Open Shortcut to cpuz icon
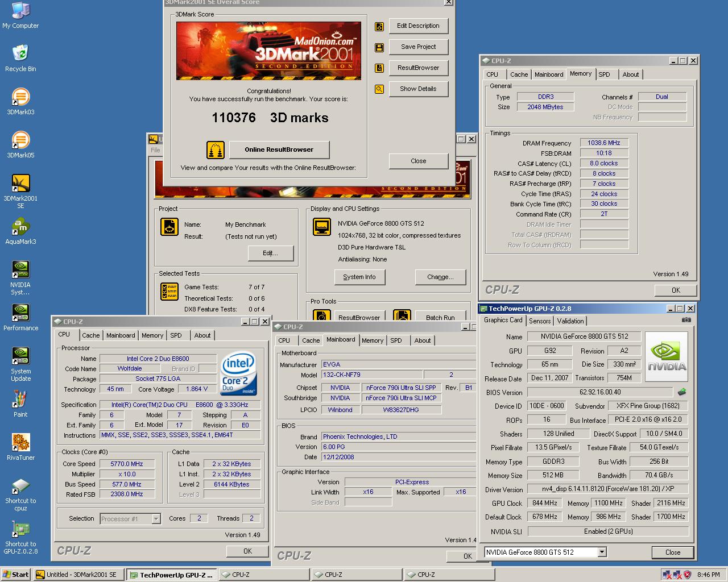728x582 pixels. pos(20,494)
